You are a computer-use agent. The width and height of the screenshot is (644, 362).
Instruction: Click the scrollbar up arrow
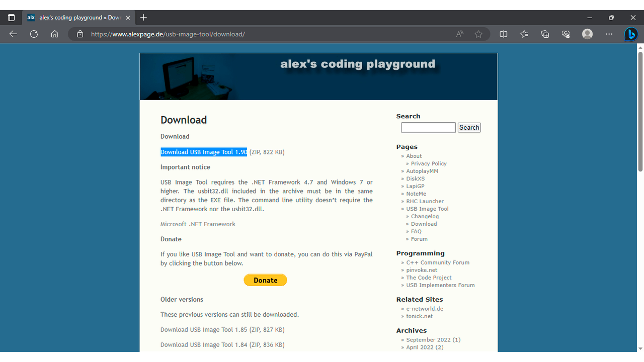[640, 48]
